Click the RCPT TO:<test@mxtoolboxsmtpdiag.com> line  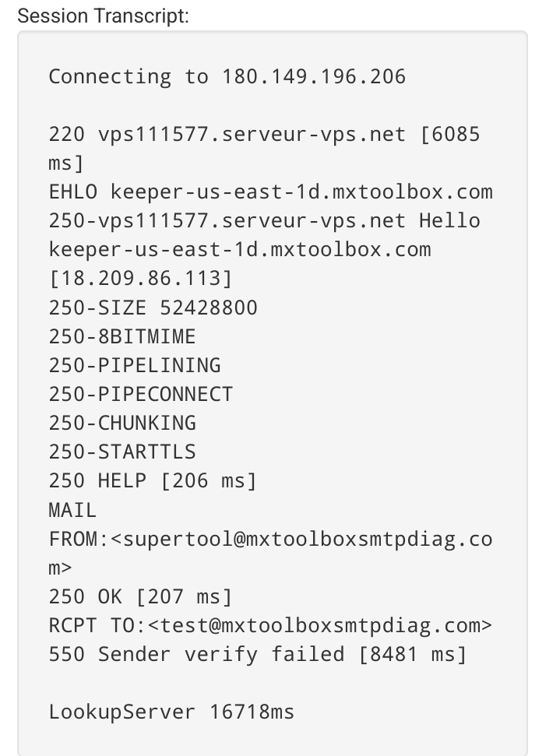coord(270,626)
